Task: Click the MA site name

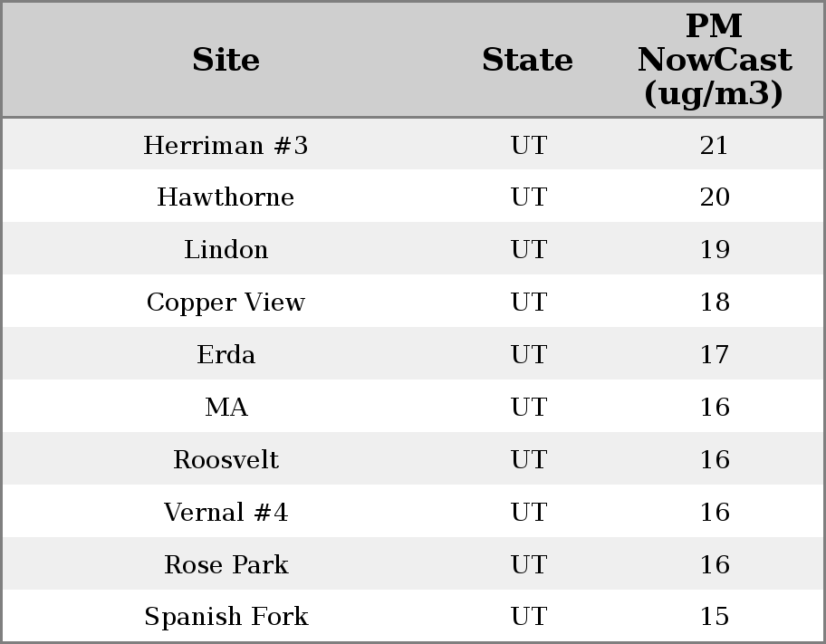Action: 226,408
